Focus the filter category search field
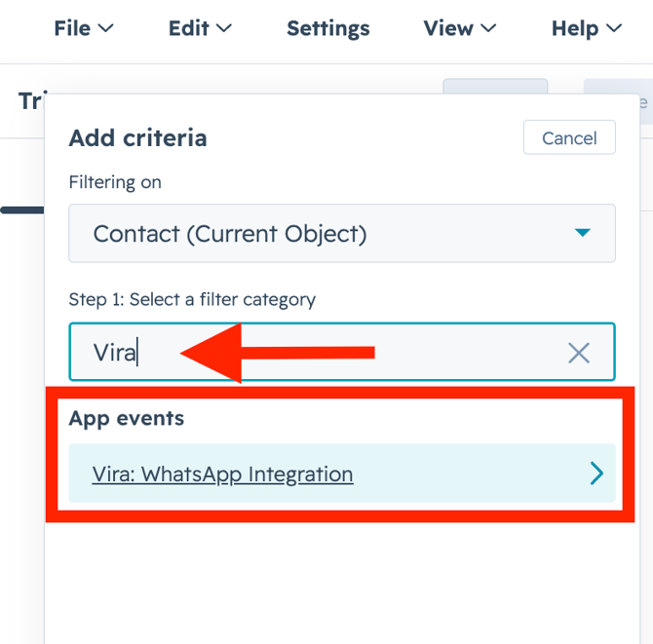Screen dimensions: 653x644 [322, 353]
